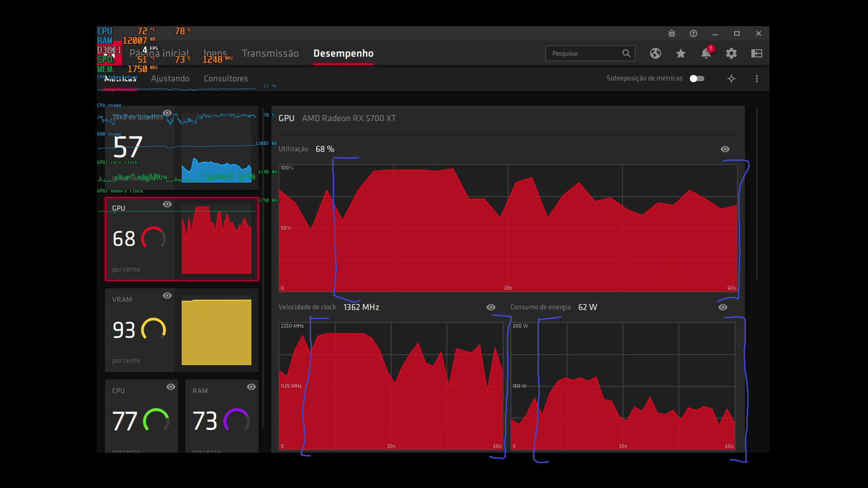Viewport: 868px width, 488px height.
Task: Select the RAM 73 percent metric card
Action: tap(222, 416)
